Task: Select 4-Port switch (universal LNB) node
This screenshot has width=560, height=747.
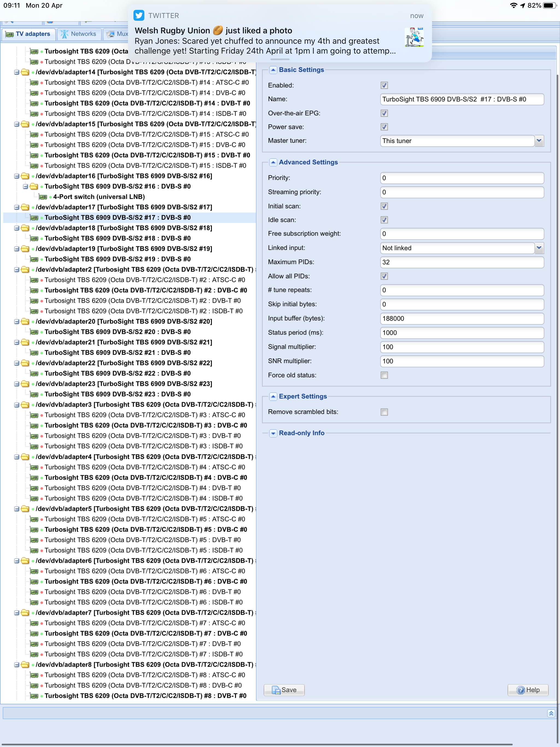Action: pos(99,197)
